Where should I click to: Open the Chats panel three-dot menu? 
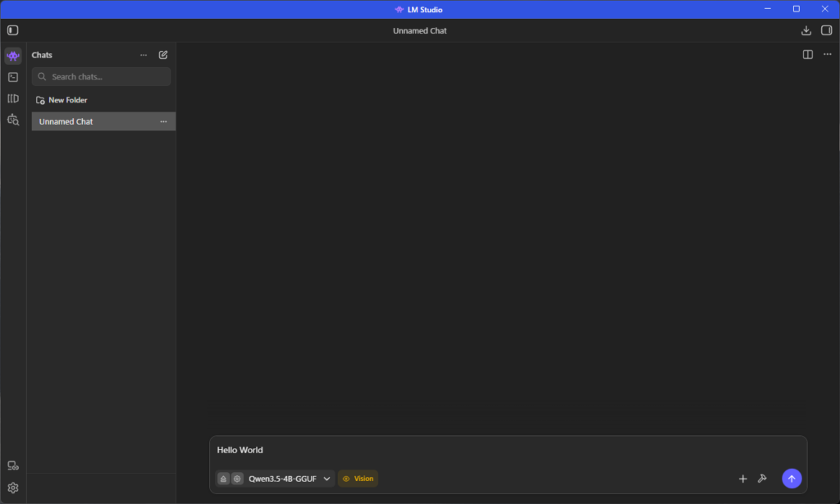tap(144, 55)
